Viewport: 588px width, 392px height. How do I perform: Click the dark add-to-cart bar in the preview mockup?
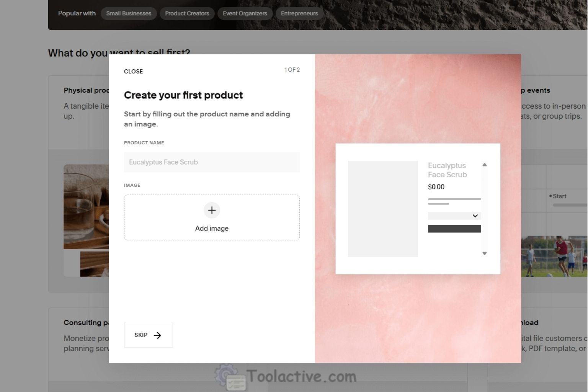454,228
